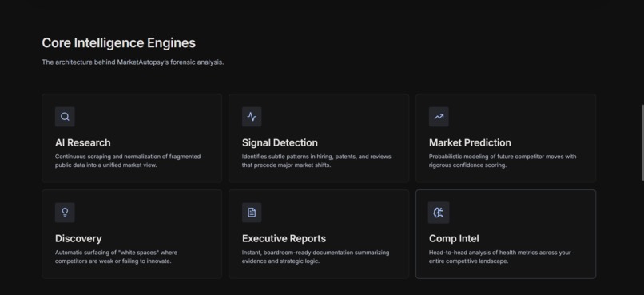The width and height of the screenshot is (644, 295).
Task: Click the Core Intelligence Engines title
Action: point(119,43)
